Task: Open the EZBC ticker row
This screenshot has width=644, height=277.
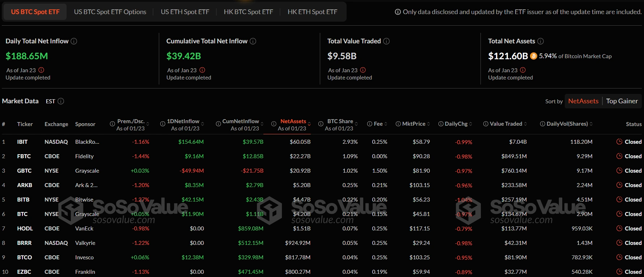Action: click(322, 271)
